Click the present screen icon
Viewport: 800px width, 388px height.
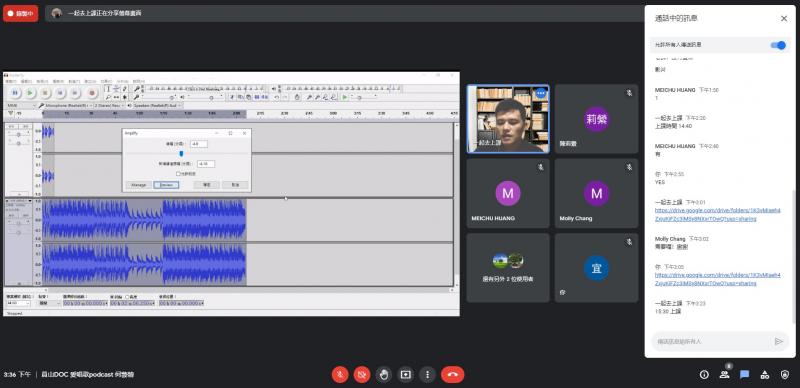point(406,375)
